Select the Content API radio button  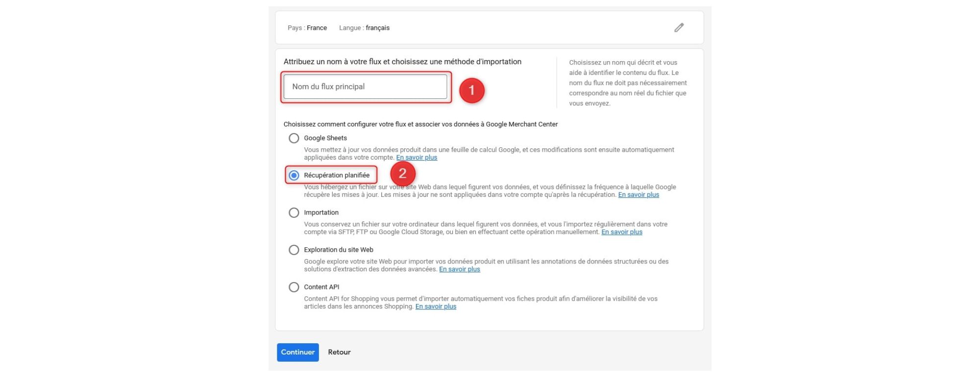pyautogui.click(x=294, y=287)
